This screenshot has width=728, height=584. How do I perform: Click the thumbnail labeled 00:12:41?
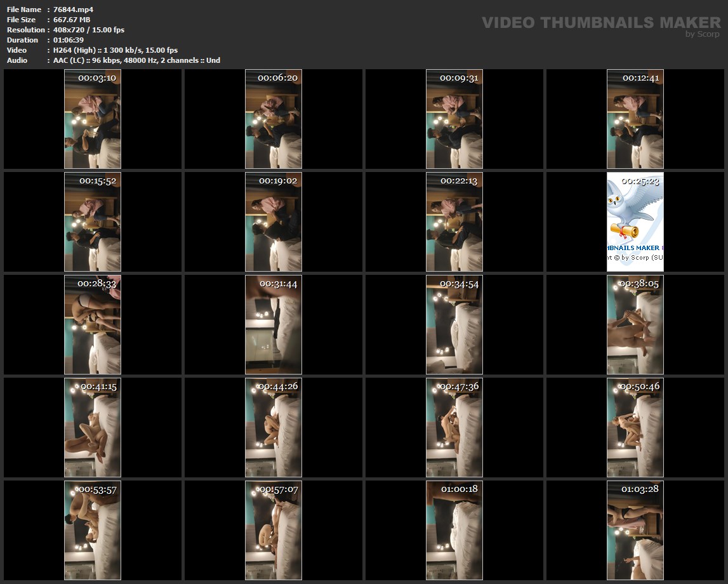click(635, 119)
